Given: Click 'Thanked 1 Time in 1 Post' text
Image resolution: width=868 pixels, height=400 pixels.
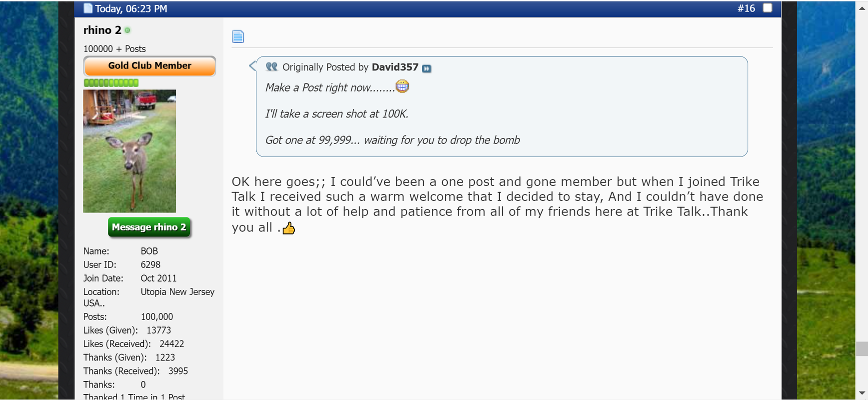Looking at the screenshot, I should click(x=134, y=397).
